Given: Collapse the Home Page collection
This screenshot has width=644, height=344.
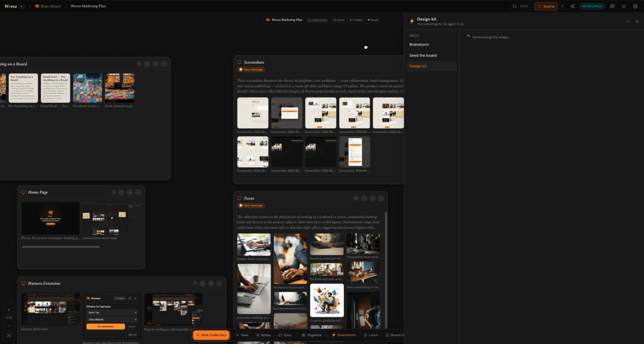Looking at the screenshot, I should click(130, 193).
